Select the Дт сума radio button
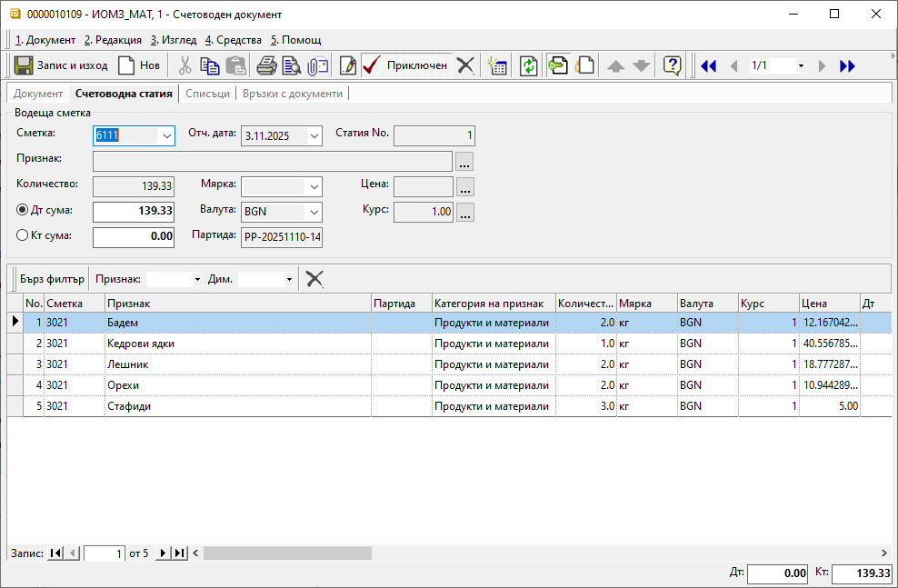The width and height of the screenshot is (898, 588). [x=24, y=210]
